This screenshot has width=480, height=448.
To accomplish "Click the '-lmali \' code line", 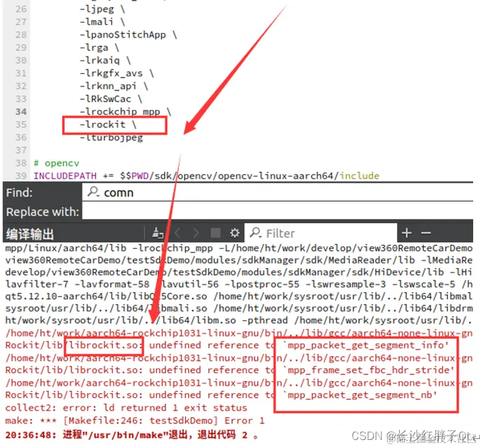I will tap(102, 22).
